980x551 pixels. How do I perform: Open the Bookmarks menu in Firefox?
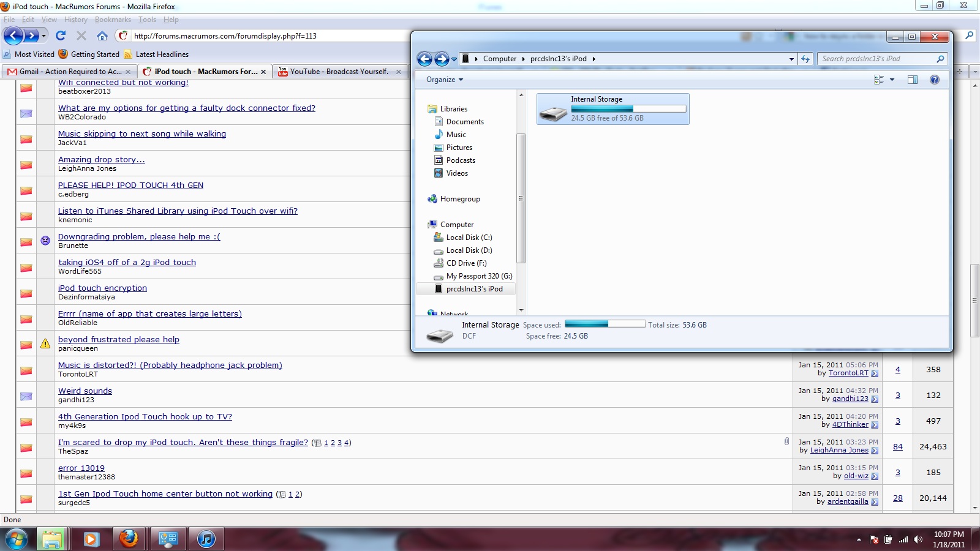point(113,20)
